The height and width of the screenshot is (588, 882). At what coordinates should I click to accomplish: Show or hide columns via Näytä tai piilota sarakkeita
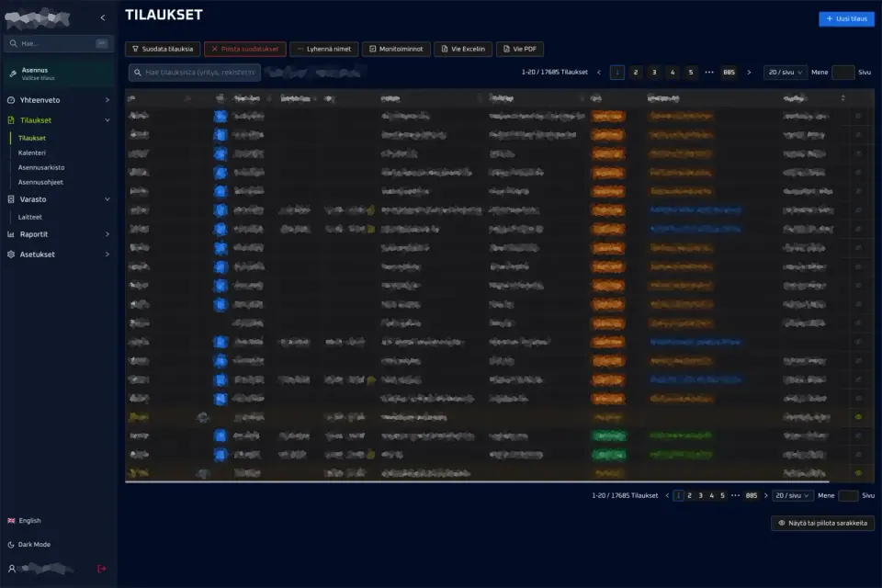point(822,523)
